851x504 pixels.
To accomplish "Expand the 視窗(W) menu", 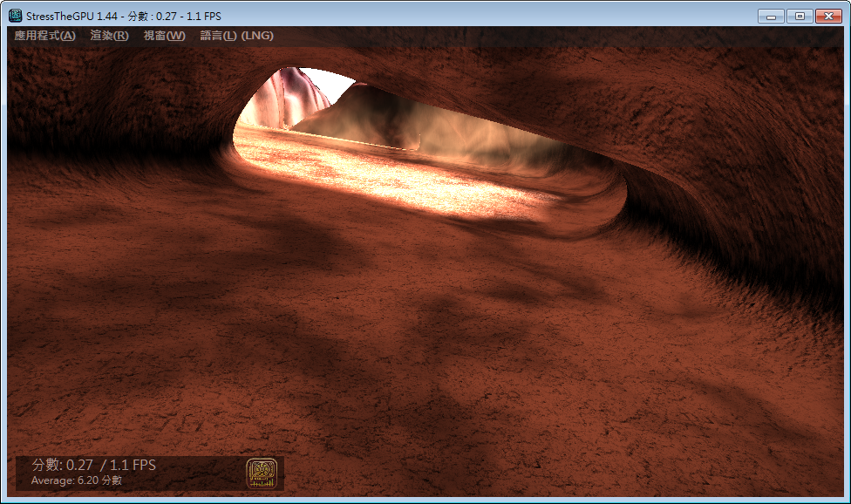I will tap(164, 36).
